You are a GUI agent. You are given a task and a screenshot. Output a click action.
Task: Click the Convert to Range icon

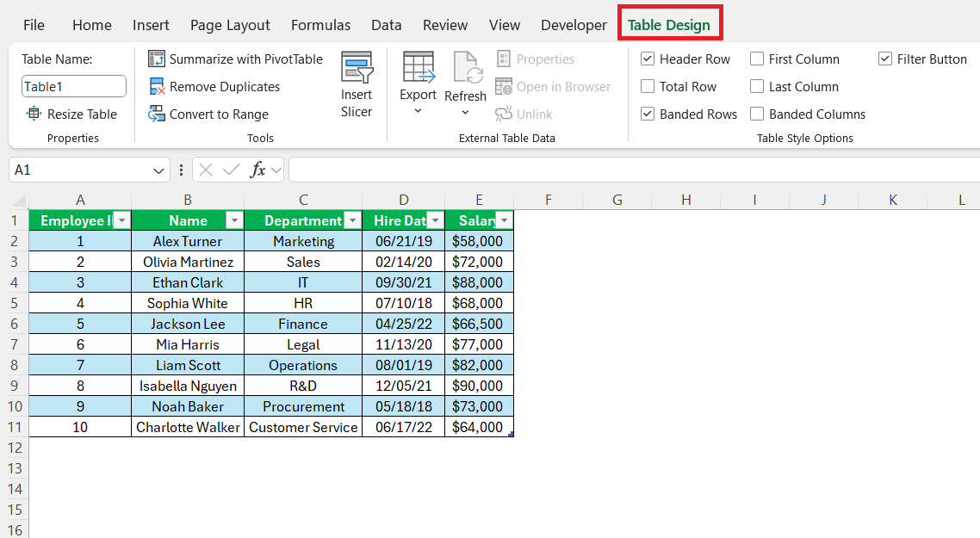click(x=156, y=114)
